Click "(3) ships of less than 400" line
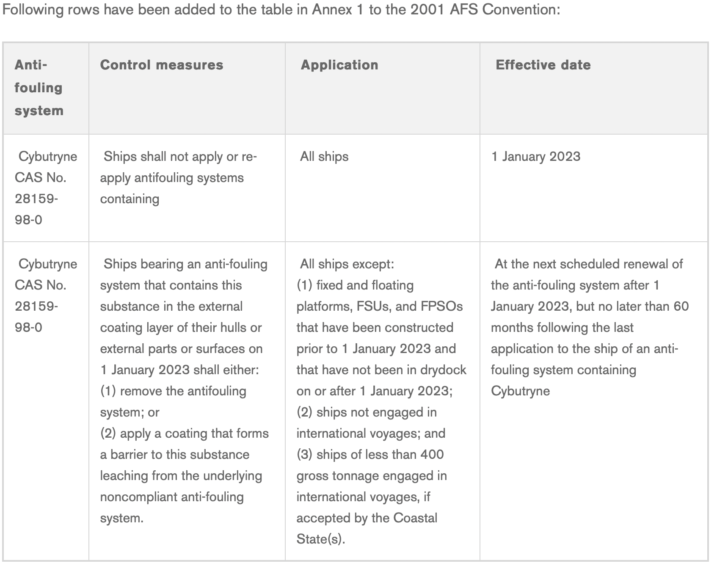728x585 pixels. tap(370, 454)
